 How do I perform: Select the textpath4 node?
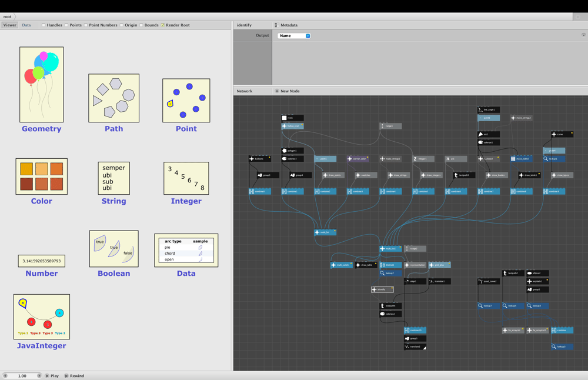(390, 306)
